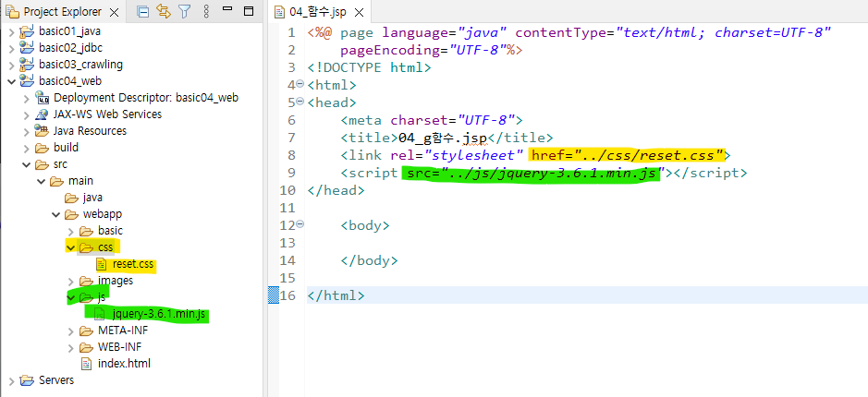Click the java folder icon
This screenshot has width=868, height=397.
tap(71, 198)
